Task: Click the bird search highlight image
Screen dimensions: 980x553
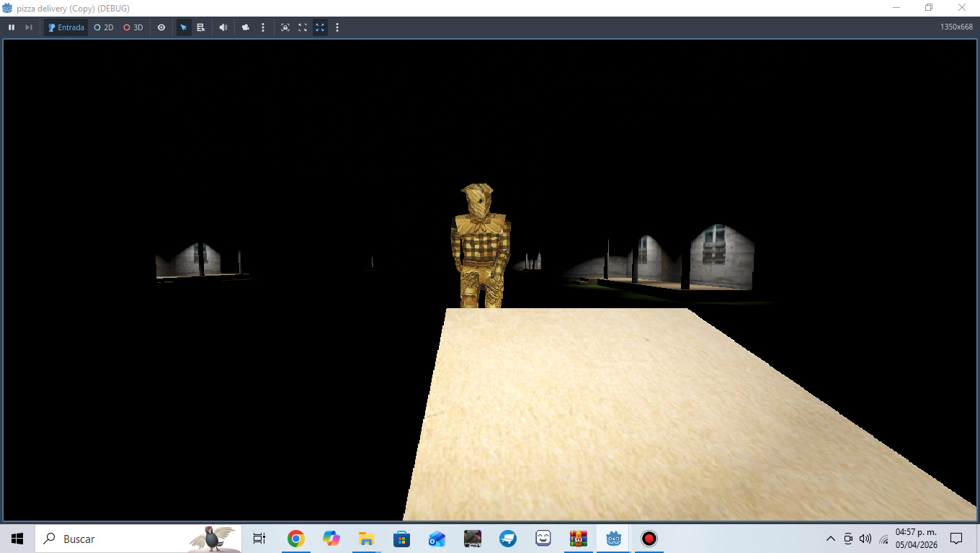Action: click(213, 539)
